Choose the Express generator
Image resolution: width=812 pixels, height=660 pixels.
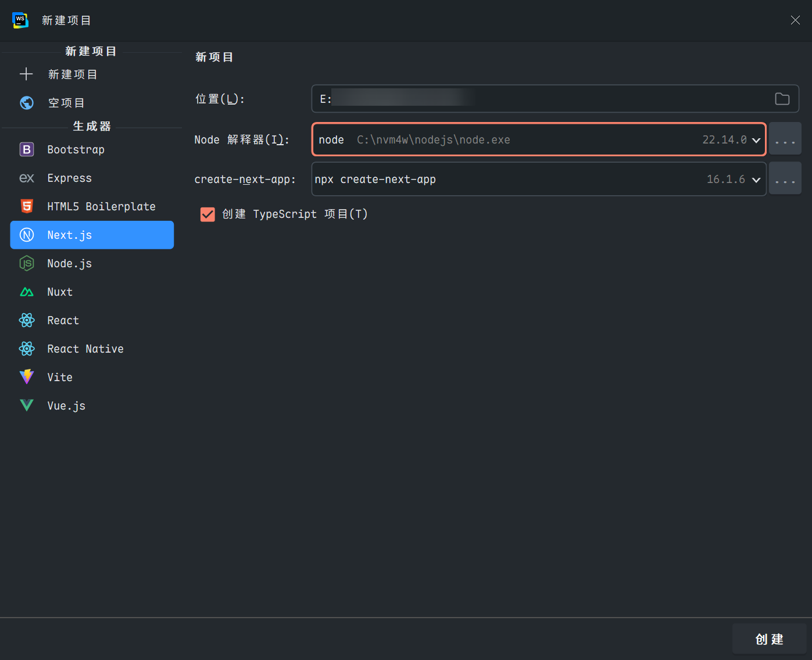point(92,178)
